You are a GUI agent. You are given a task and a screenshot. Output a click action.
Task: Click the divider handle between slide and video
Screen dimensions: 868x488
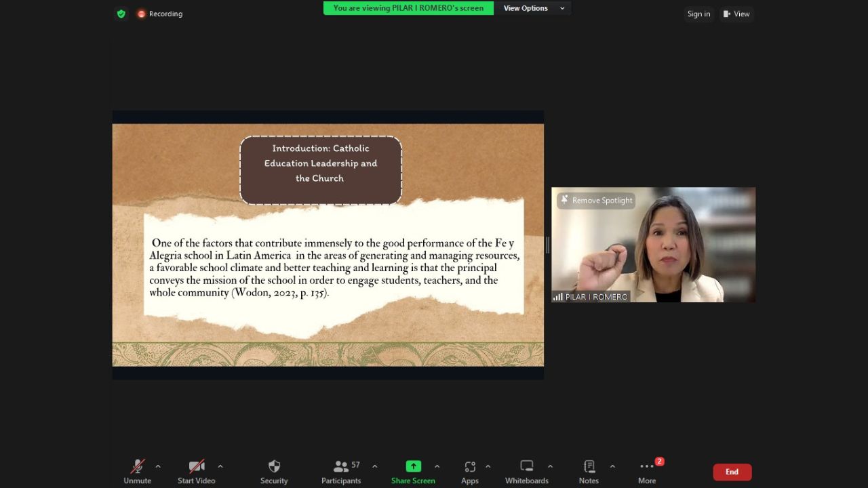pyautogui.click(x=547, y=245)
